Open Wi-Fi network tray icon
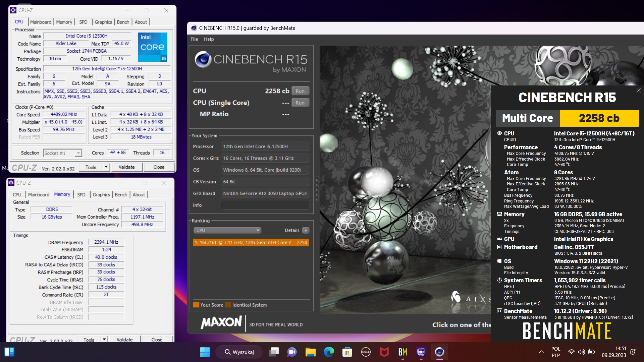The image size is (644, 362). (x=571, y=352)
